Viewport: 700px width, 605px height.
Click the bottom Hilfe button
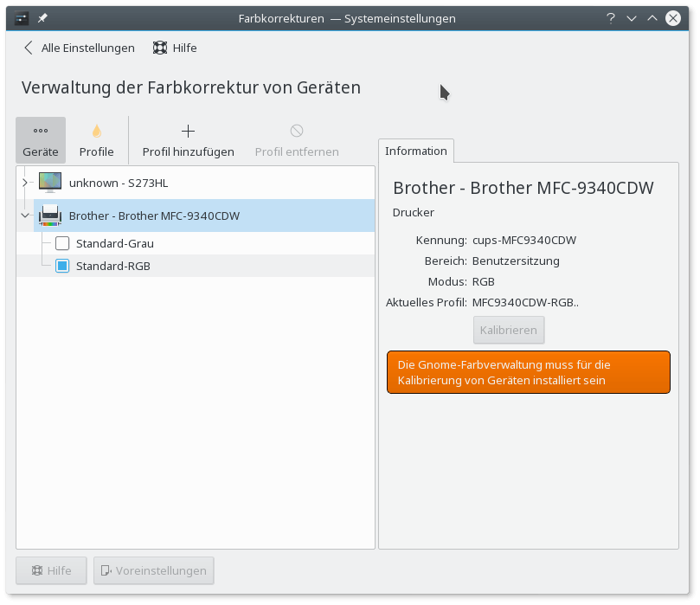(51, 570)
